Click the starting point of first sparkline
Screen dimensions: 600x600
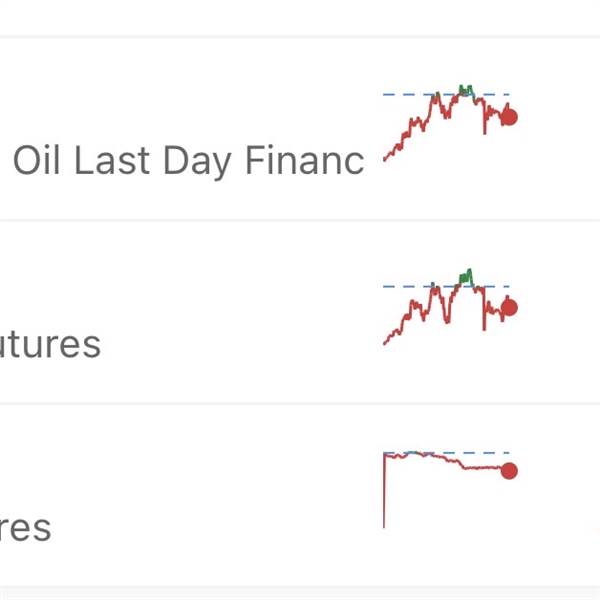tap(385, 158)
